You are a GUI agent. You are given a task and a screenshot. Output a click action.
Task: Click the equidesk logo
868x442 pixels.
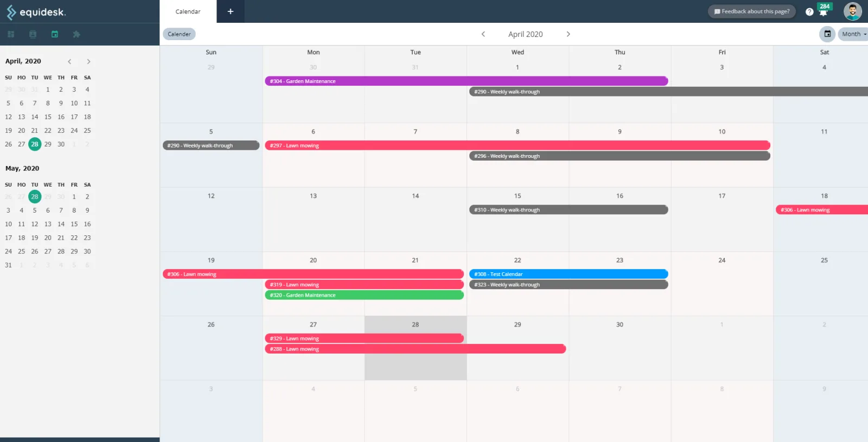[36, 12]
